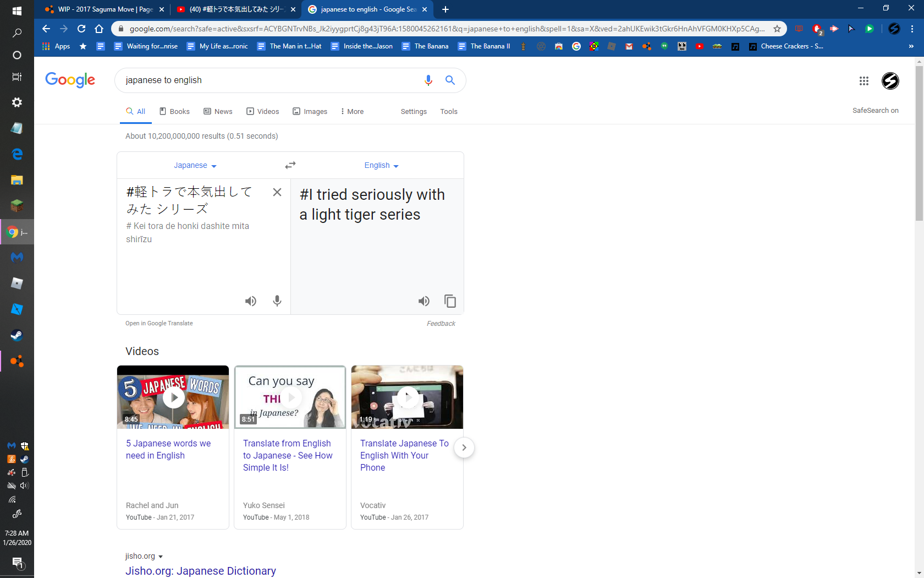The height and width of the screenshot is (578, 924).
Task: Open the 'Cheese Crackers' bookmark
Action: [786, 46]
